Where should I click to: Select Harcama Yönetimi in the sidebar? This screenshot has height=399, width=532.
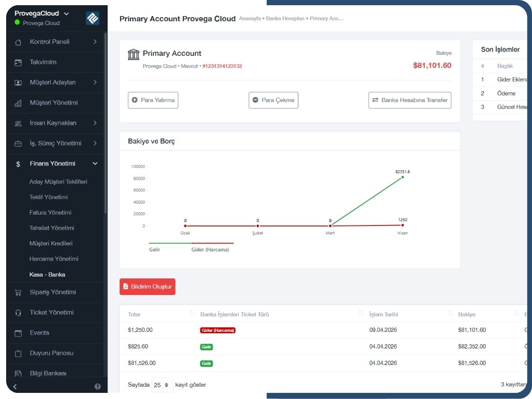tap(53, 259)
